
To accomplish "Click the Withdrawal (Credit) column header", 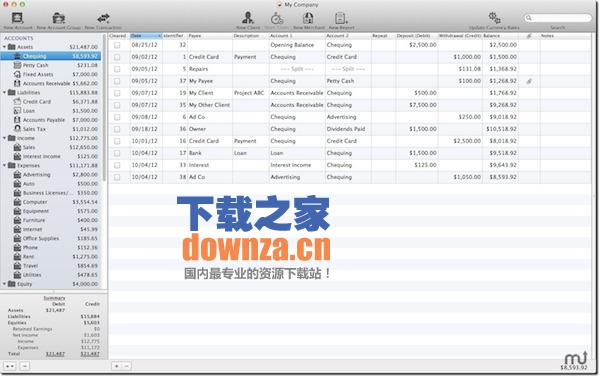I will pyautogui.click(x=460, y=36).
